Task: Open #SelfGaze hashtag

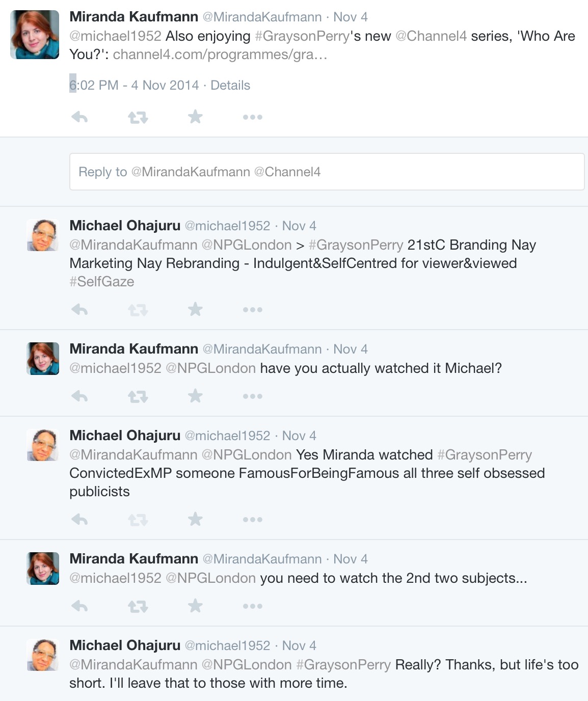Action: pyautogui.click(x=102, y=282)
